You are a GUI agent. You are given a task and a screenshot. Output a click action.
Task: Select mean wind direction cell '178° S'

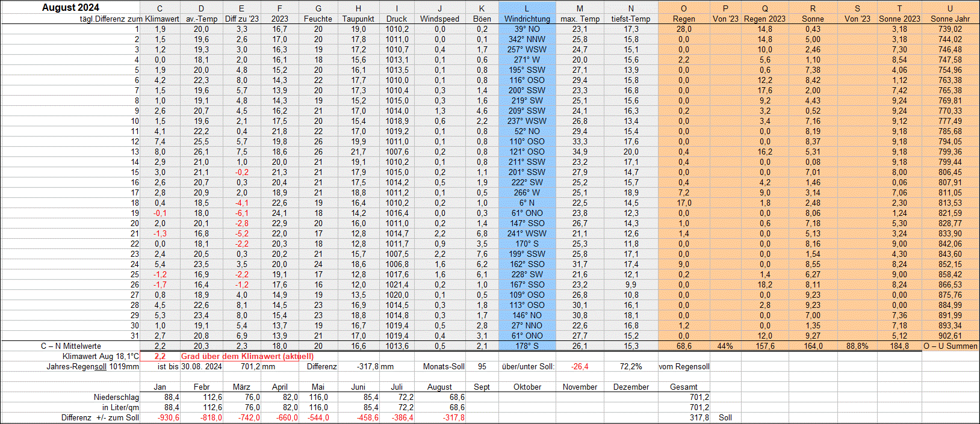[527, 346]
